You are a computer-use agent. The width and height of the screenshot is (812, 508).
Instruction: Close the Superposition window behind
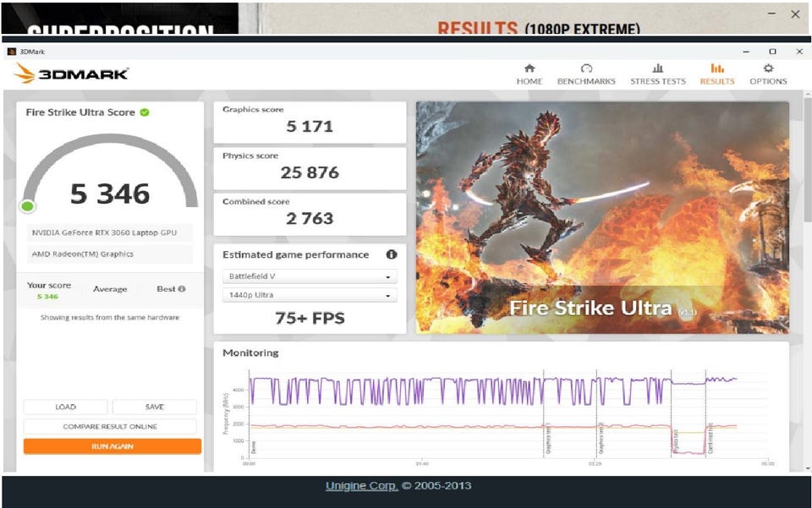point(795,14)
